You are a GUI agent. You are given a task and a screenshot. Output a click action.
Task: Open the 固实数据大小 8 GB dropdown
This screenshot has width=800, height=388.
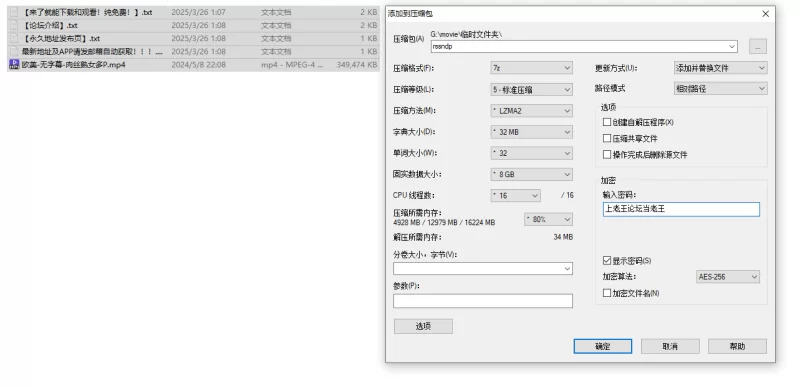tap(531, 174)
